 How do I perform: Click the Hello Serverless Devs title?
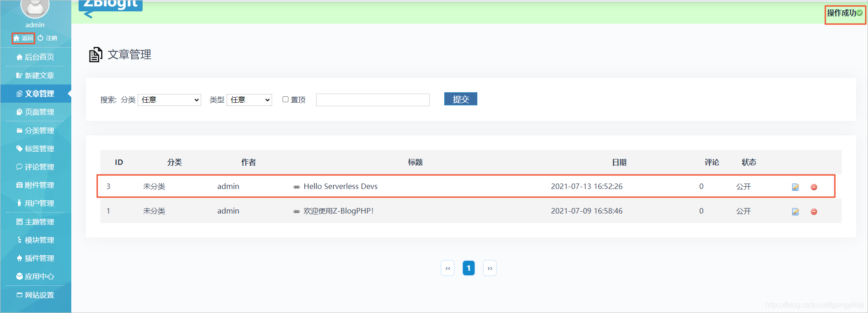341,186
